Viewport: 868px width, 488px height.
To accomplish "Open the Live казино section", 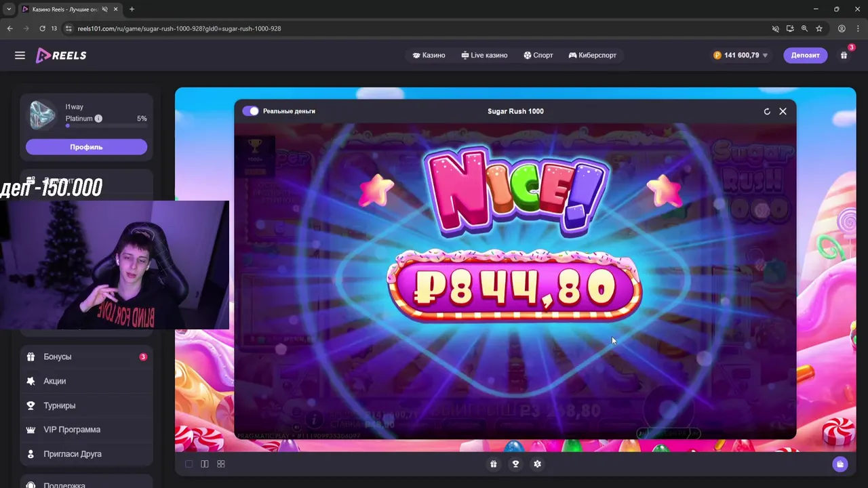I will coord(484,56).
